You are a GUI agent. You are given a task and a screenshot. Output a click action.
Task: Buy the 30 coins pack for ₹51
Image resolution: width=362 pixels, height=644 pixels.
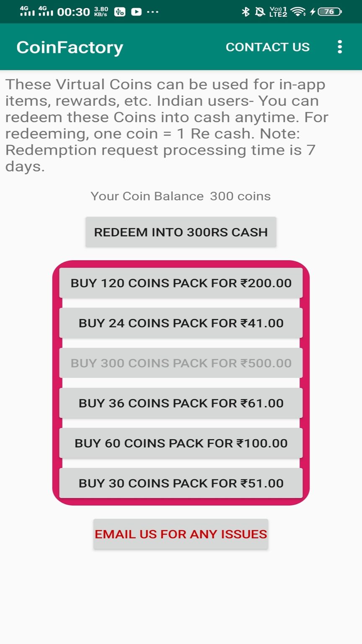tap(181, 483)
